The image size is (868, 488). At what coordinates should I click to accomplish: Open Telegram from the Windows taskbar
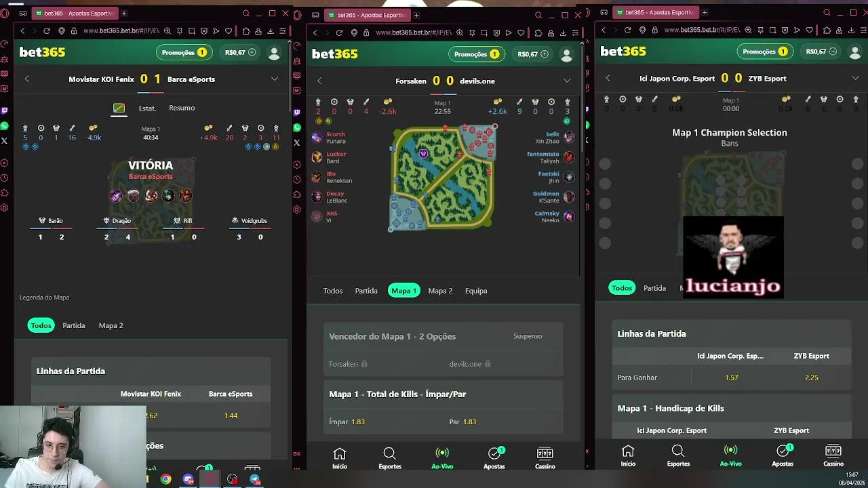click(x=255, y=479)
